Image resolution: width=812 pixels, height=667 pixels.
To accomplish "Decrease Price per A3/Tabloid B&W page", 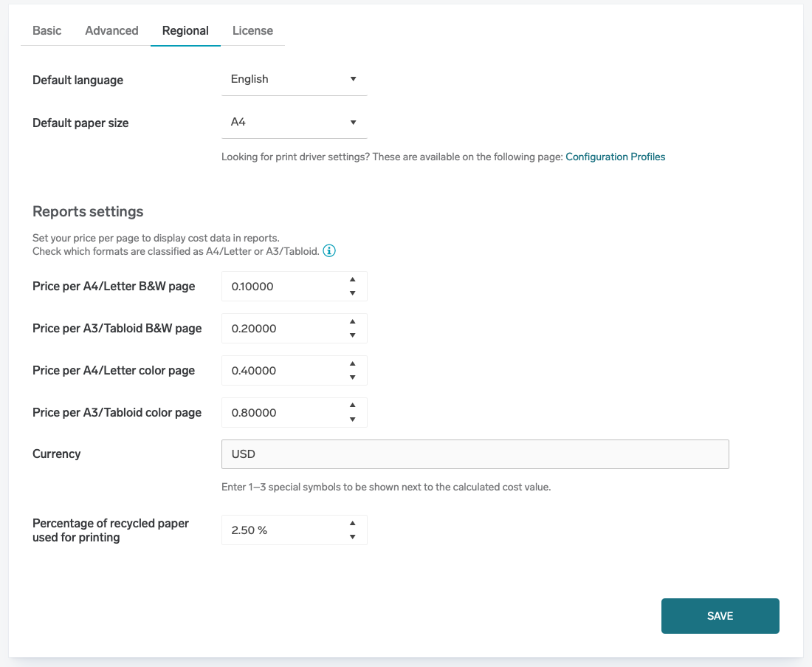I will pos(352,335).
